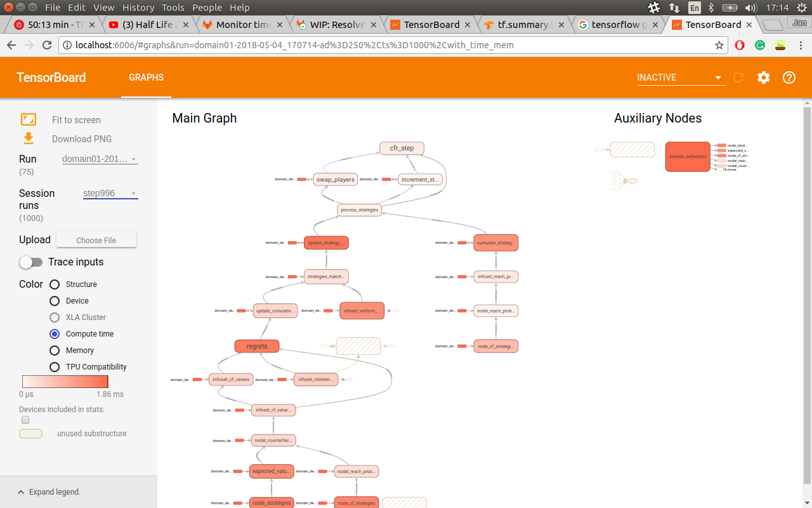Screen dimensions: 812x508
Task: Toggle the Trace inputs switch
Action: [x=30, y=262]
